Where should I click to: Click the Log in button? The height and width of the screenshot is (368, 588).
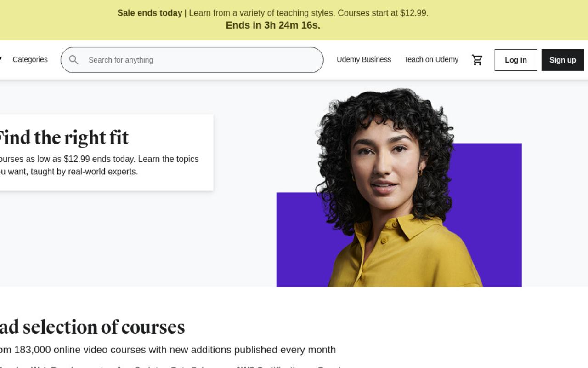point(515,60)
